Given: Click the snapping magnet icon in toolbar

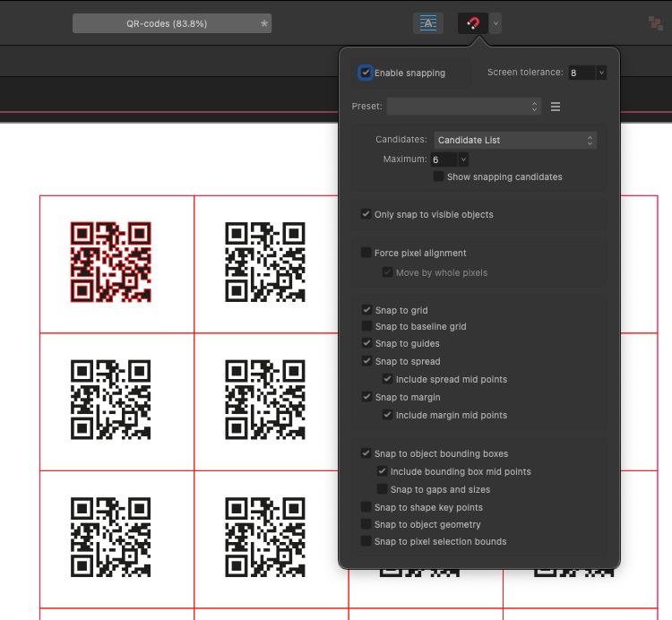Looking at the screenshot, I should click(473, 23).
